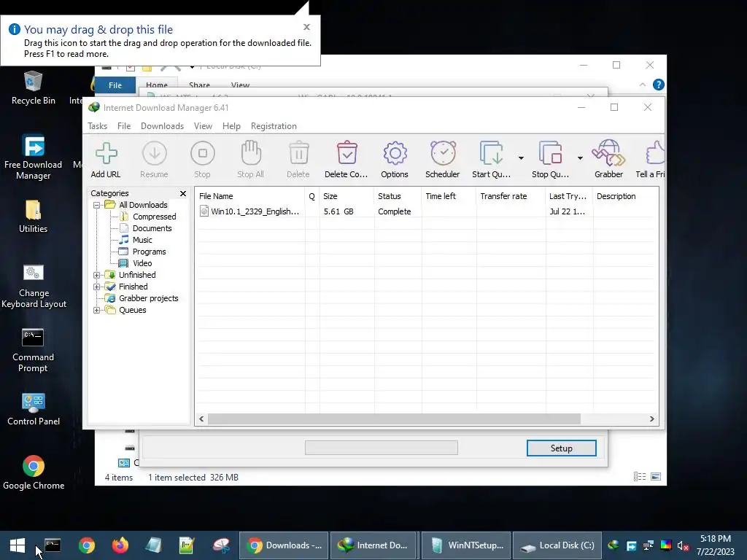This screenshot has width=747, height=560.
Task: Open Stop Queue dropdown arrow
Action: click(580, 158)
